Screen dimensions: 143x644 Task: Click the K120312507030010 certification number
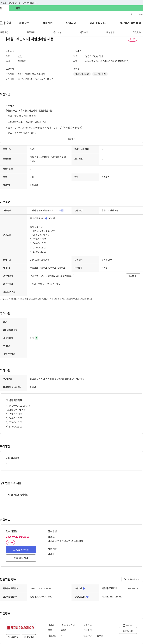point(112,597)
